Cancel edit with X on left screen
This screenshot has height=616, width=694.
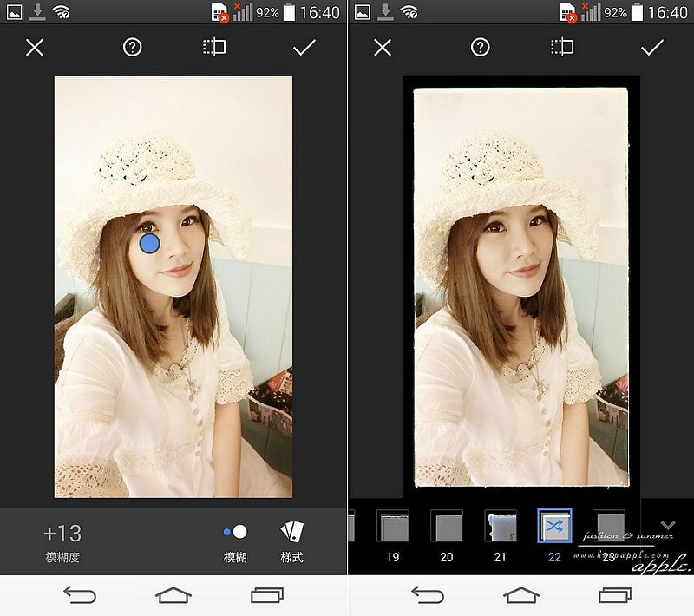[x=35, y=48]
